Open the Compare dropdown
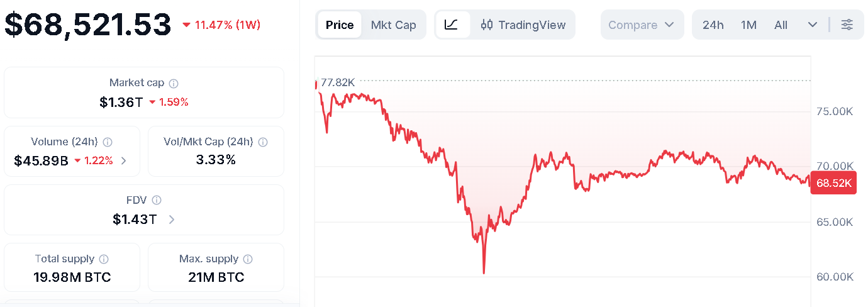Screen dimensions: 868x307 pos(642,25)
